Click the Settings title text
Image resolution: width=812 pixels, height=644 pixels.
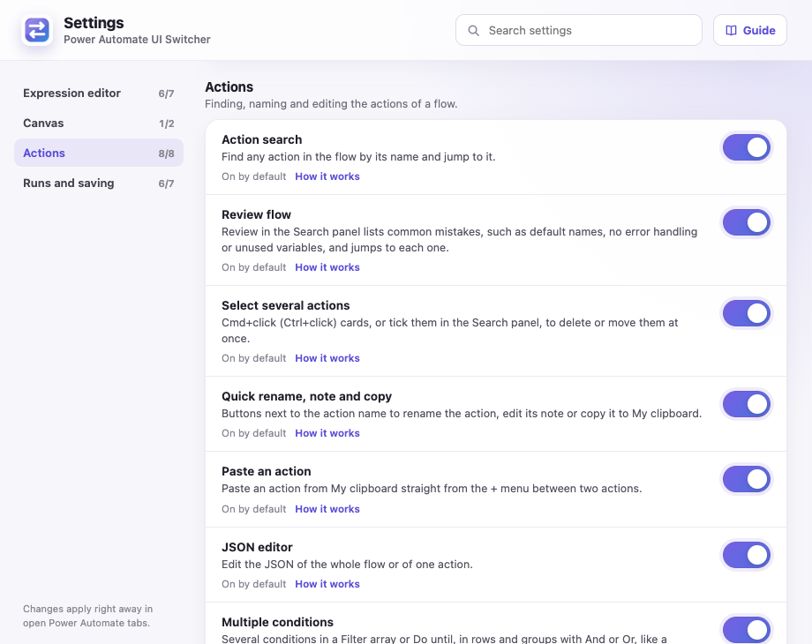coord(94,23)
